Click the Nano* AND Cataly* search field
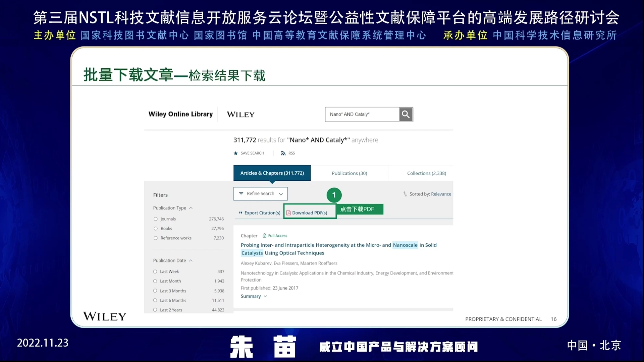Image resolution: width=644 pixels, height=362 pixels. pyautogui.click(x=362, y=114)
